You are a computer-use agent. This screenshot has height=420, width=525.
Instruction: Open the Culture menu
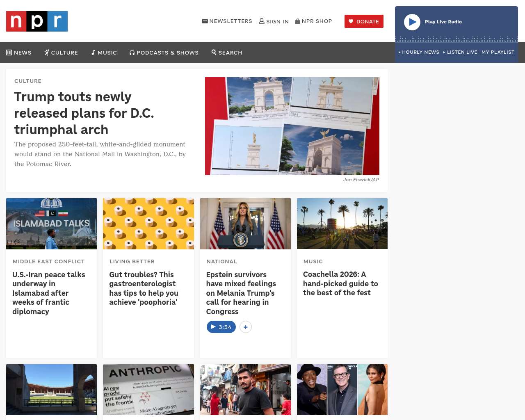pos(61,52)
